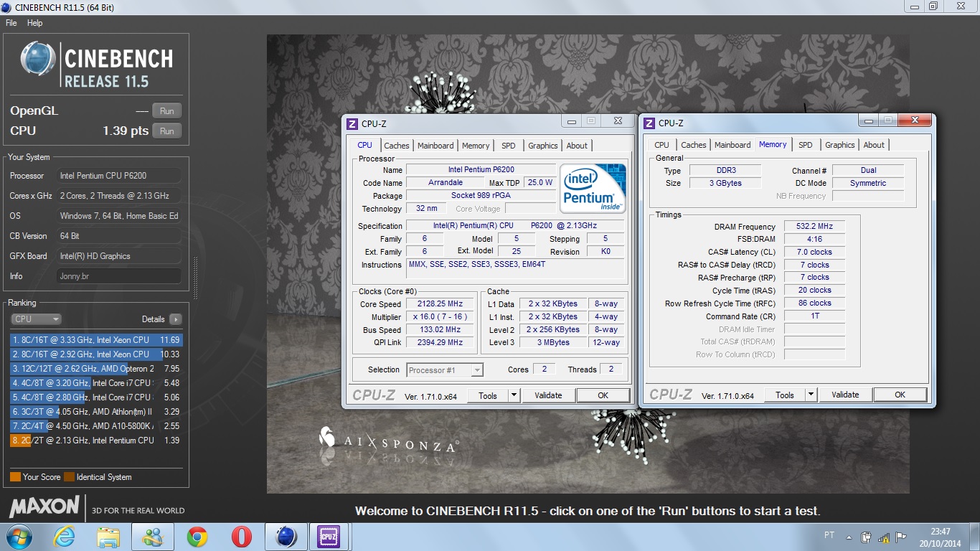Image resolution: width=980 pixels, height=551 pixels.
Task: Open the ranking CPU dropdown
Action: click(36, 319)
